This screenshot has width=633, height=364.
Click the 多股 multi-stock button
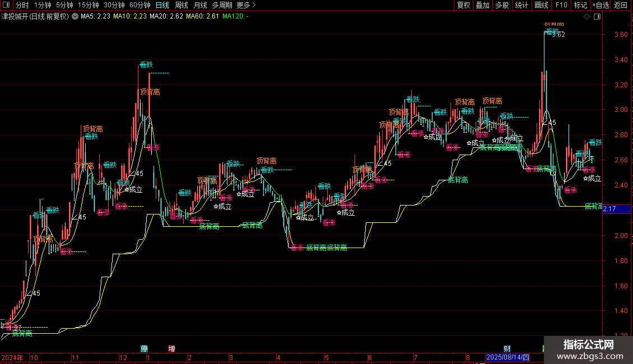point(502,5)
